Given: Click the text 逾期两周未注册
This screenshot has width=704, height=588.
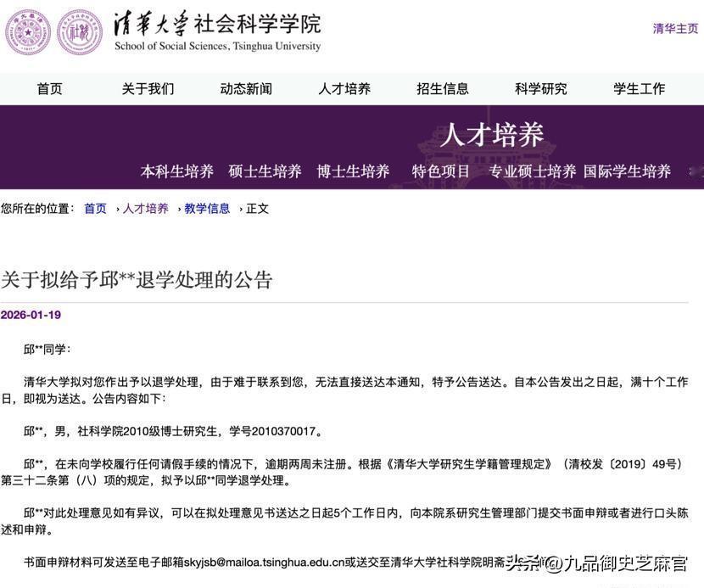Looking at the screenshot, I should point(305,464).
